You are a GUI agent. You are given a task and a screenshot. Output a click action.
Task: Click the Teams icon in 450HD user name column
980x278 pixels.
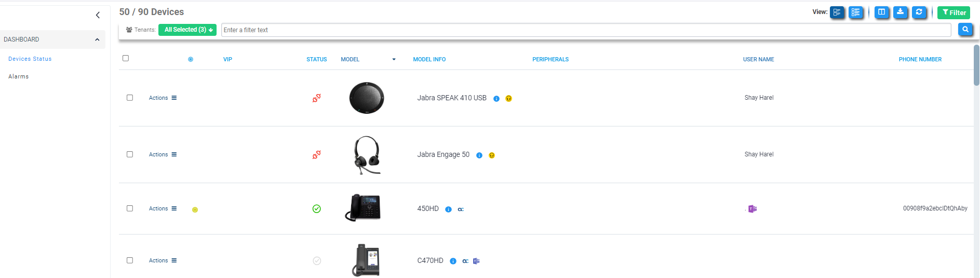(x=753, y=209)
